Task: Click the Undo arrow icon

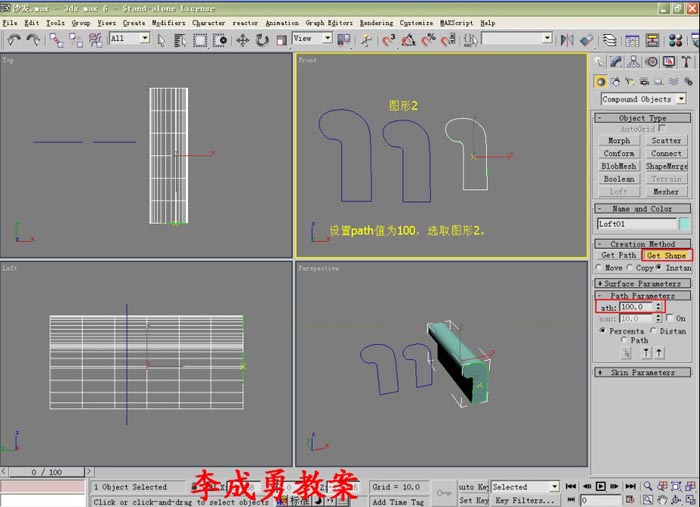Action: click(13, 41)
